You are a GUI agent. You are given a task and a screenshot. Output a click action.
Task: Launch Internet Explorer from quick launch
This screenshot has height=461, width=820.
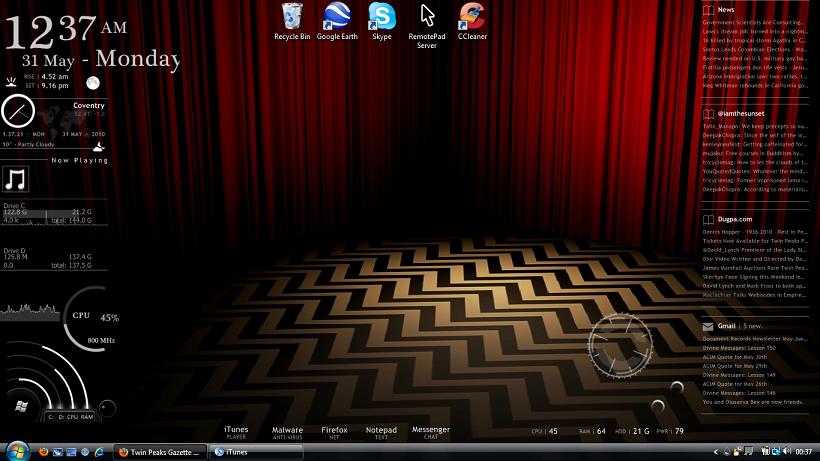point(98,452)
